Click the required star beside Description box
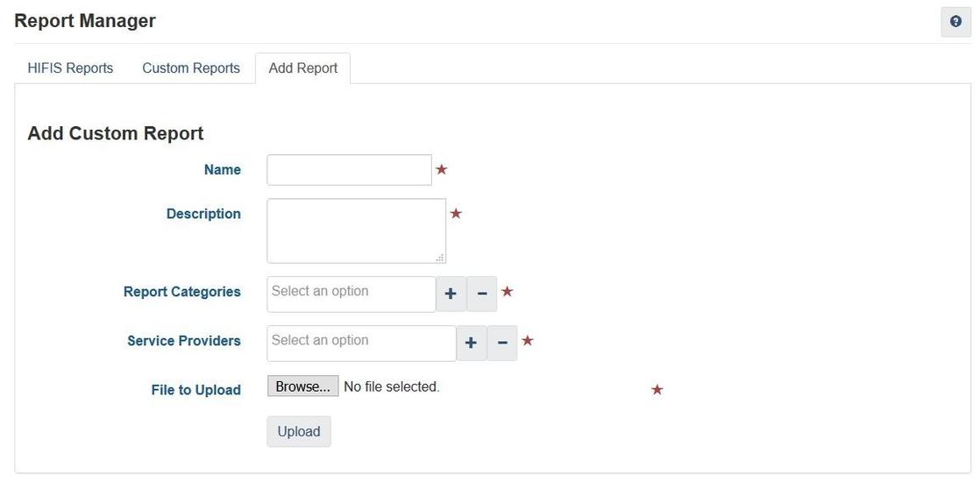This screenshot has width=980, height=482. [x=456, y=213]
